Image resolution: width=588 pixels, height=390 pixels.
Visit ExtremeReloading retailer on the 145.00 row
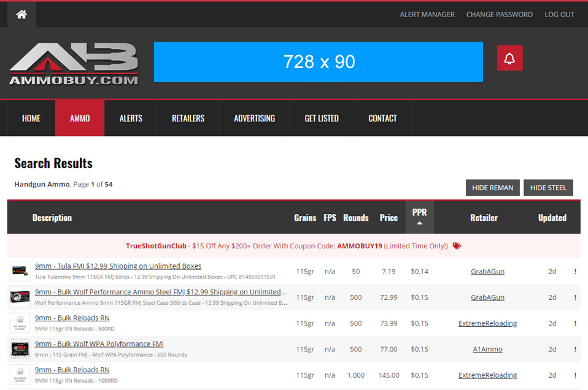point(487,375)
